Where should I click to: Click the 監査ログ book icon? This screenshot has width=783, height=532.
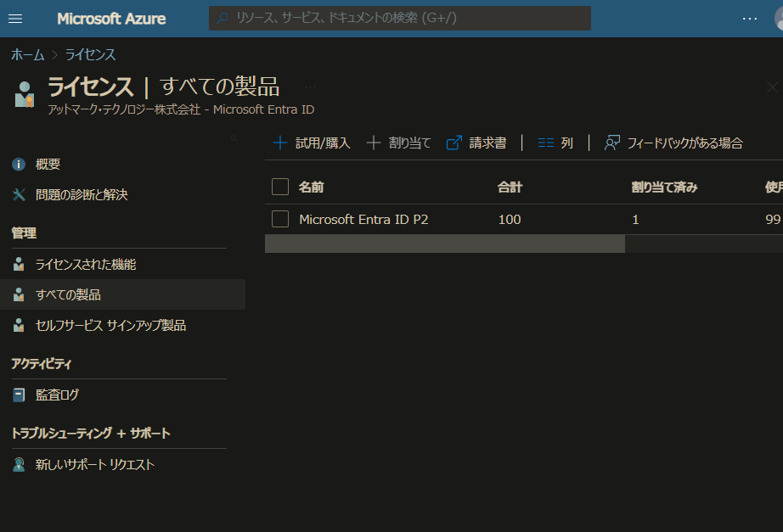pos(19,395)
